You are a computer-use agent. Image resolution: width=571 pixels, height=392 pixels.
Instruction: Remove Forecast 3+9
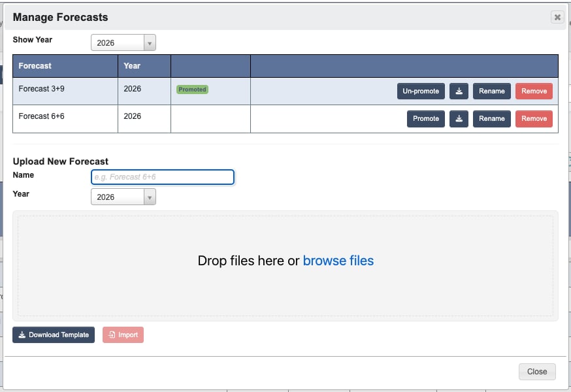click(x=534, y=91)
